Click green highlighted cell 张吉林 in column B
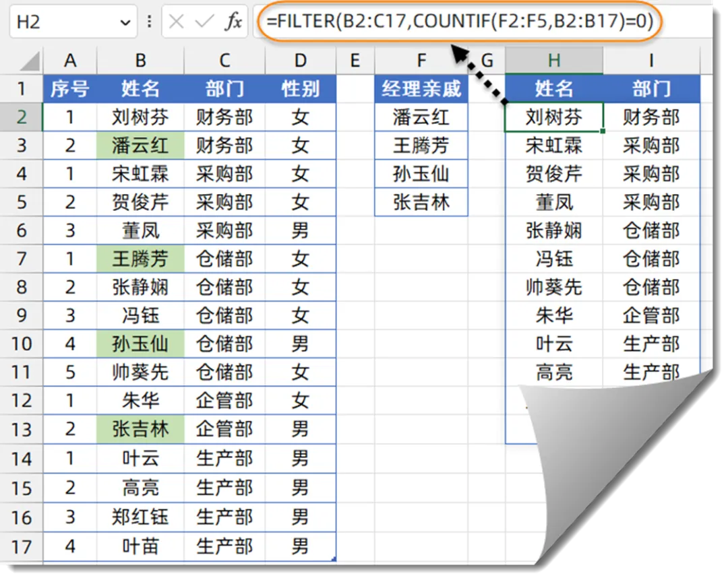Image resolution: width=728 pixels, height=580 pixels. [x=140, y=429]
